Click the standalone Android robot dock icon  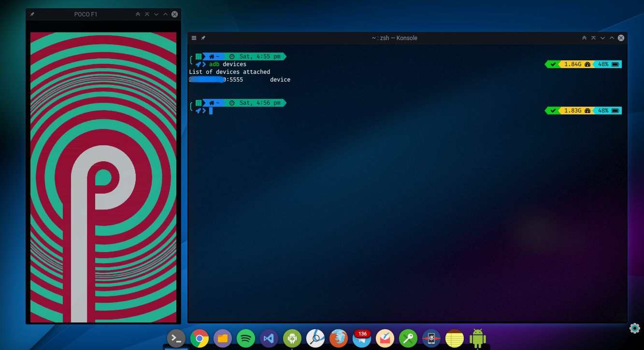click(478, 338)
